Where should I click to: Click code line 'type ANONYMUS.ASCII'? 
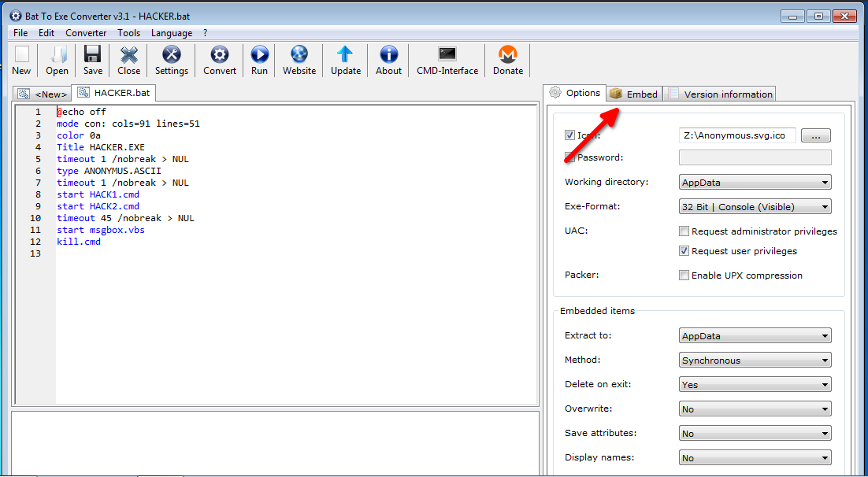coord(109,171)
